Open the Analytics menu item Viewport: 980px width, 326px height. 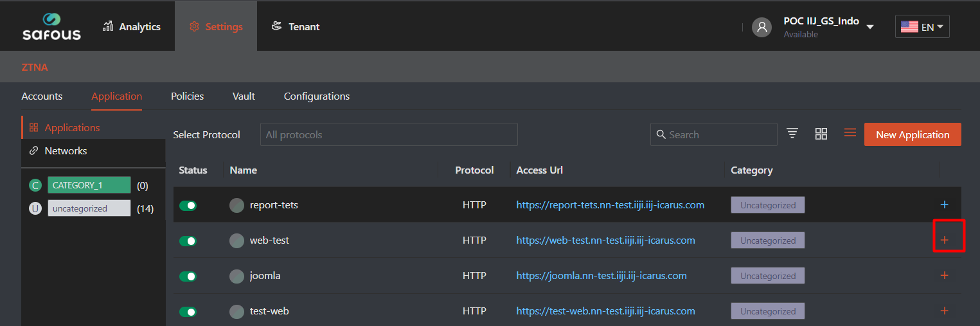[x=131, y=26]
